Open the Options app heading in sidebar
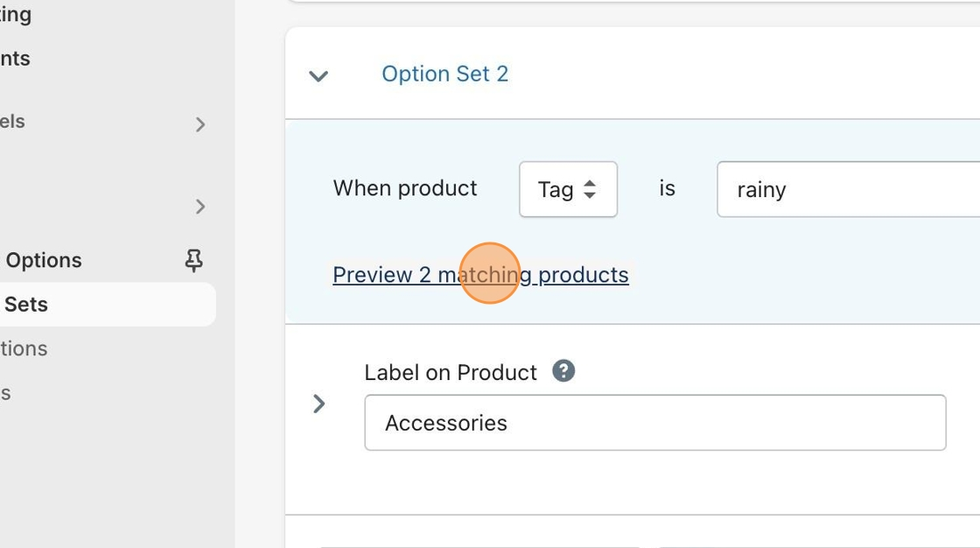Screen dimensions: 980x548 click(x=44, y=260)
